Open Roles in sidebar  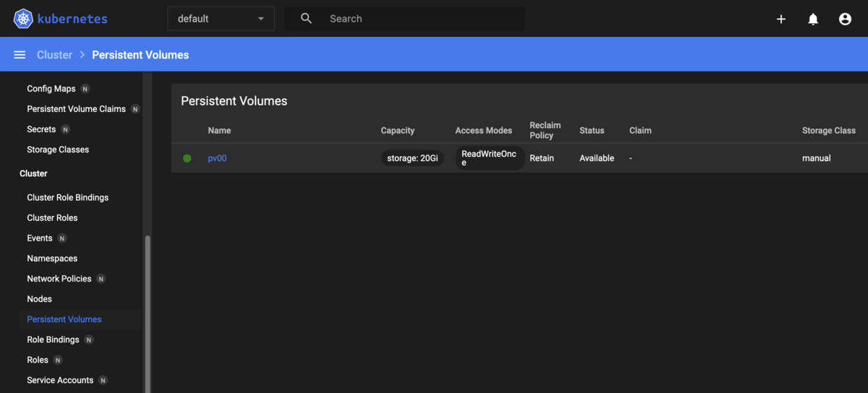coord(38,360)
